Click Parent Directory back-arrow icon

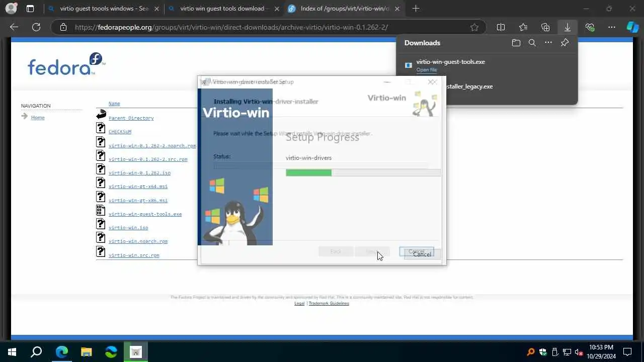point(101,114)
